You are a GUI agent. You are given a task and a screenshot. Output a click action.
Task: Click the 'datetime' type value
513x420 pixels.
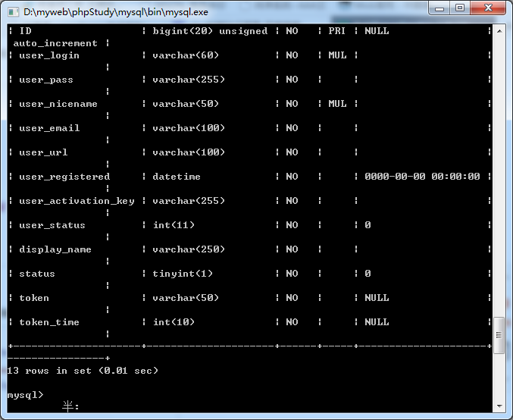[x=177, y=177]
